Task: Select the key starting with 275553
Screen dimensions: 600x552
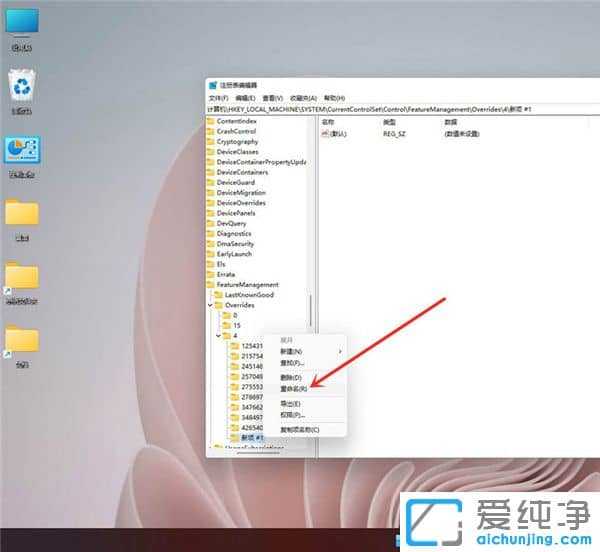Action: click(252, 387)
